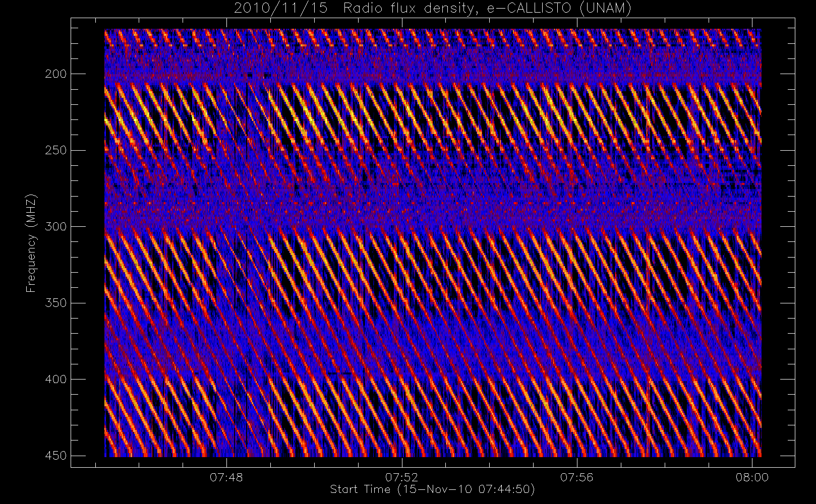Click the 07:56 time tick label
This screenshot has height=504, width=816.
[x=577, y=477]
